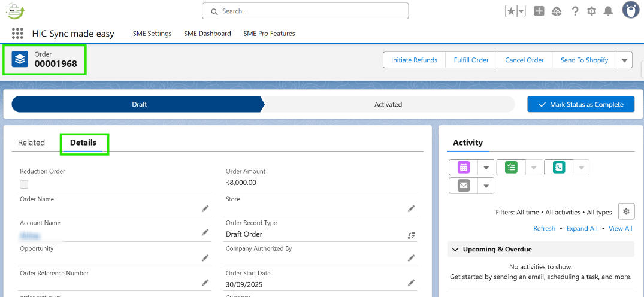Open the Favorites list dropdown arrow
Screen dimensions: 644x297
tap(521, 11)
